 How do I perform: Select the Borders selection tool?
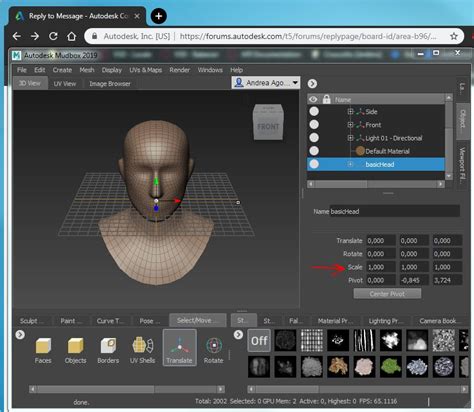108,349
